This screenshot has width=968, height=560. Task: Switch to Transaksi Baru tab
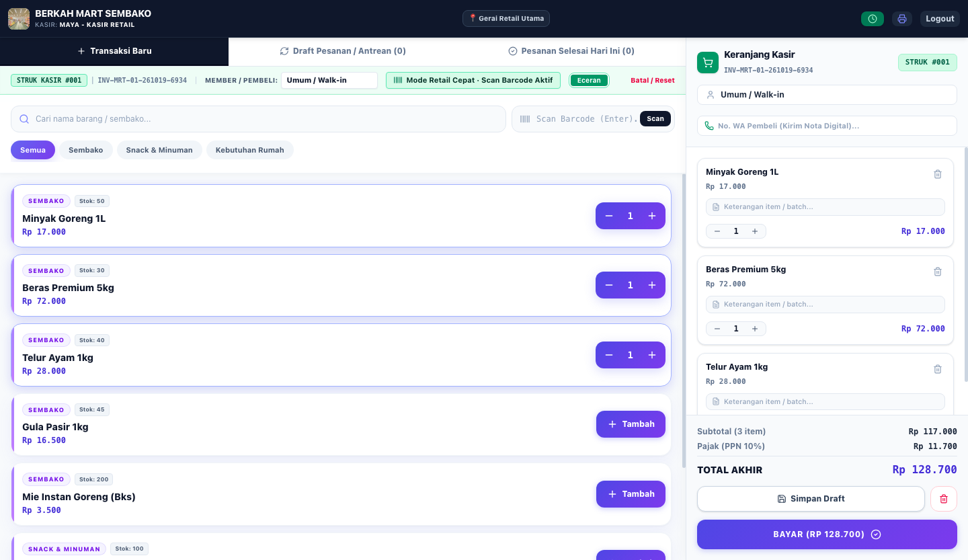114,51
